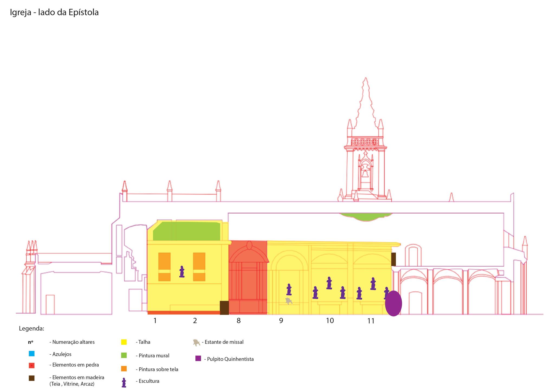
Task: Click the yellow Talha legend swatch
Action: coord(124,342)
